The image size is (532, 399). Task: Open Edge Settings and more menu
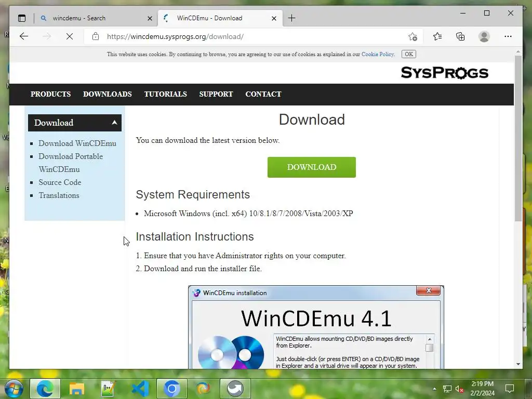pos(508,36)
